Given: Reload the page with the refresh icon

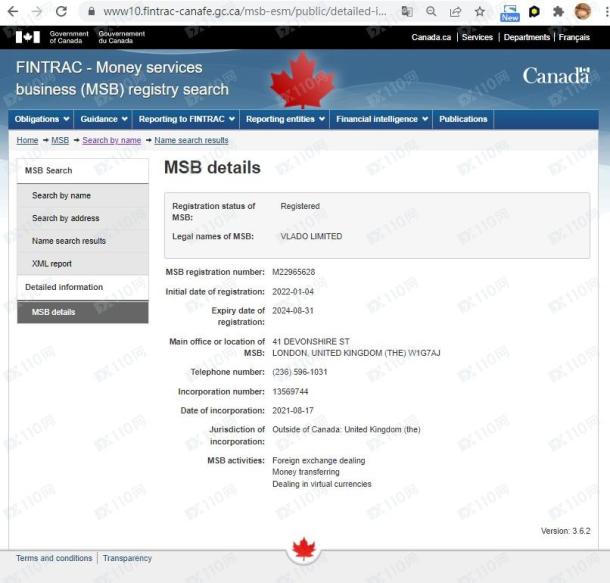Looking at the screenshot, I should (x=61, y=12).
